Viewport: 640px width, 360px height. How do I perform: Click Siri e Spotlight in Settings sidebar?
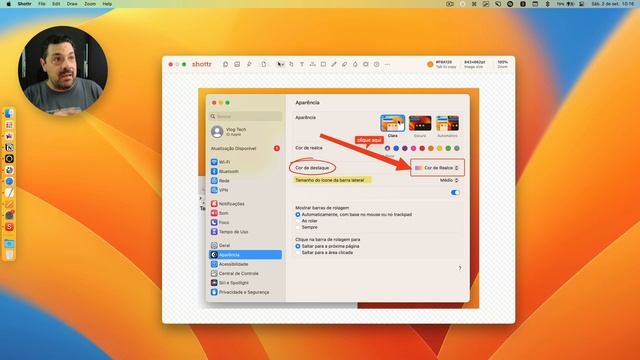(246, 283)
